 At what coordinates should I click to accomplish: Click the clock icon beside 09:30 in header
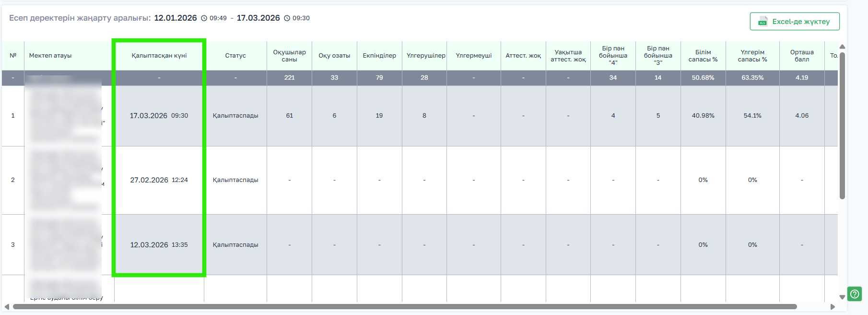287,18
